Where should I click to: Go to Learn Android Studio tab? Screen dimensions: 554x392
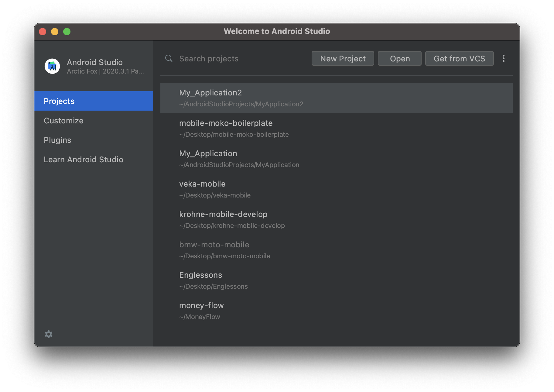click(94, 159)
